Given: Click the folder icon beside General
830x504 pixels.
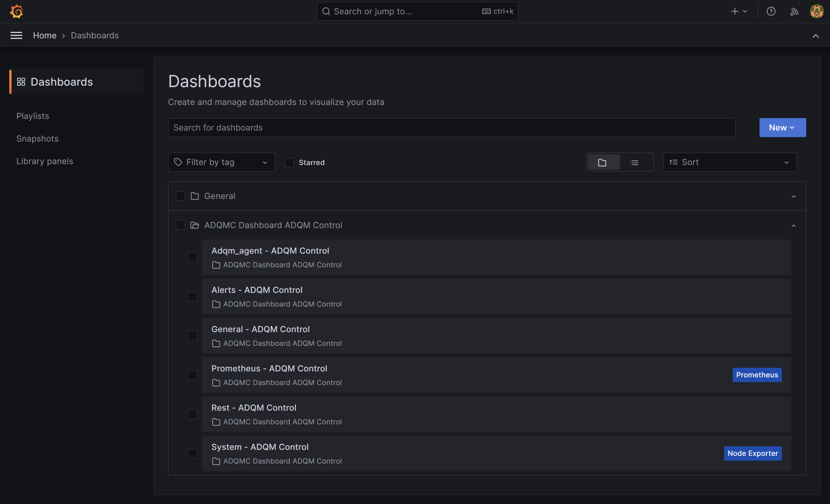Looking at the screenshot, I should pyautogui.click(x=195, y=196).
